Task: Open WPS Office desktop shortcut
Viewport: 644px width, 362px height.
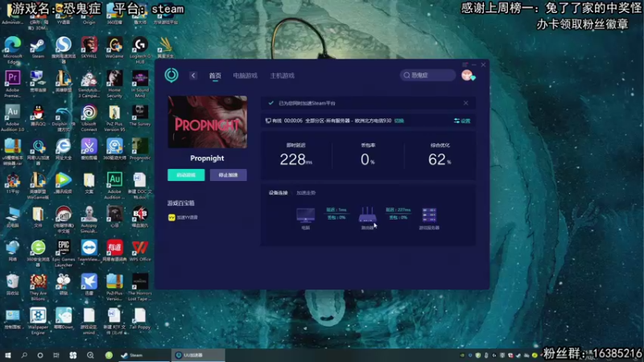Action: [140, 251]
